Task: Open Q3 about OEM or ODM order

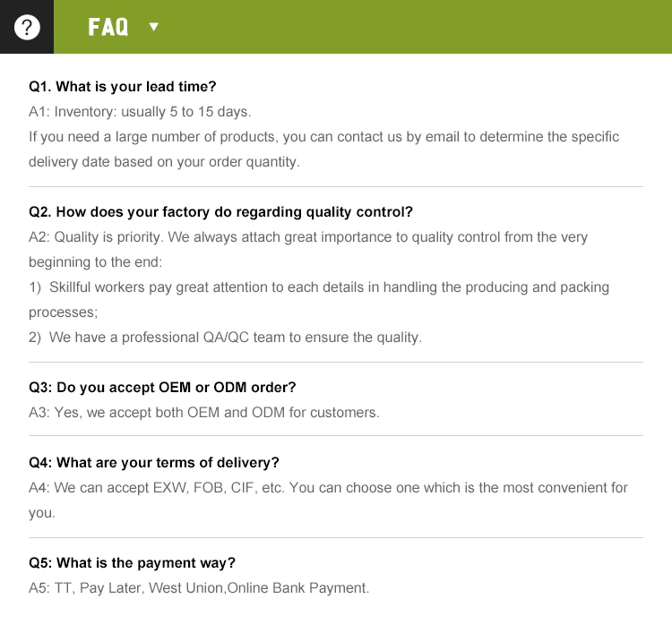Action: click(162, 388)
